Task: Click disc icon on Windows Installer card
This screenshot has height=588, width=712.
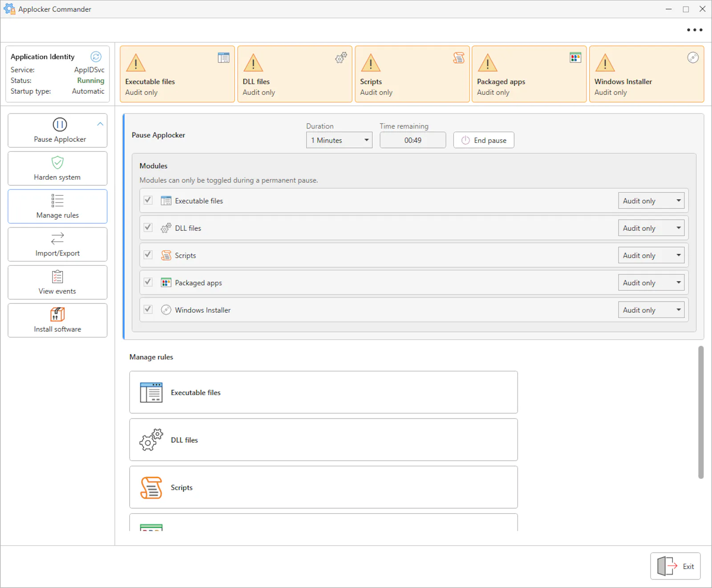Action: 693,57
